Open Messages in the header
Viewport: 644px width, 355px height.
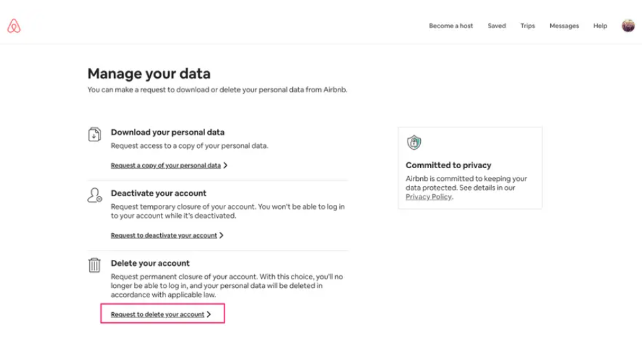click(564, 26)
